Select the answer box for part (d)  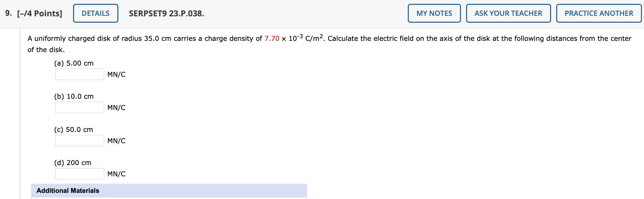(79, 174)
